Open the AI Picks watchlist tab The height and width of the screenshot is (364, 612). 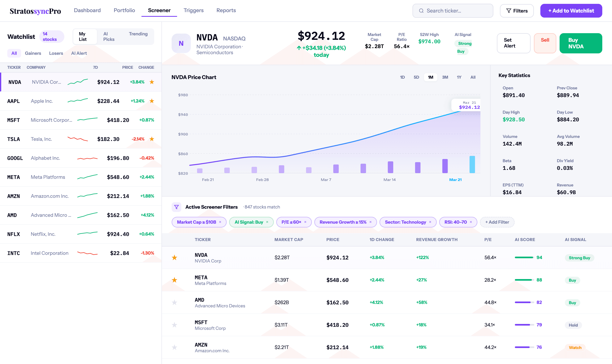109,36
